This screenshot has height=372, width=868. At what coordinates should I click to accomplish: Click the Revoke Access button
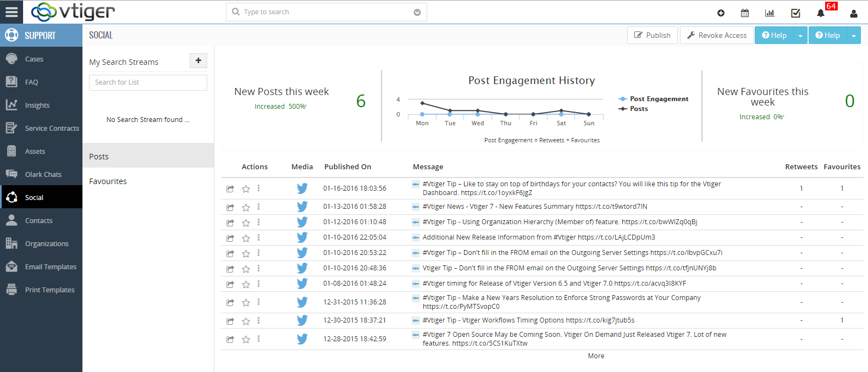pos(716,35)
